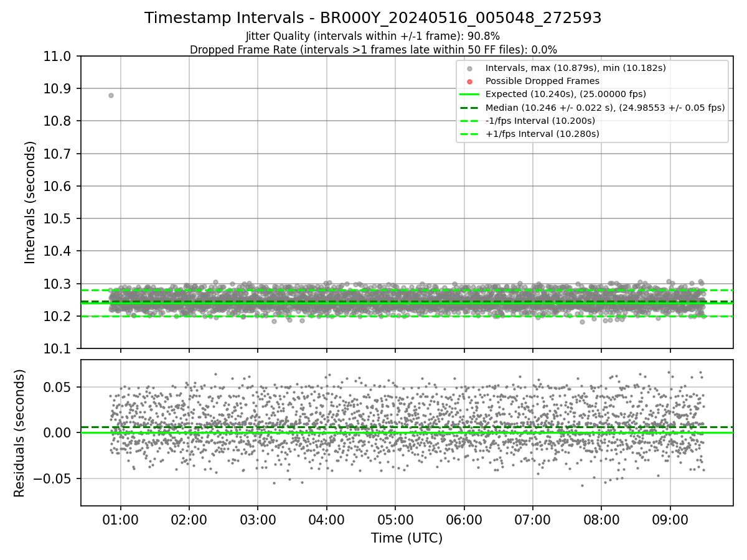Click the red dot marker in the legend

tap(470, 82)
